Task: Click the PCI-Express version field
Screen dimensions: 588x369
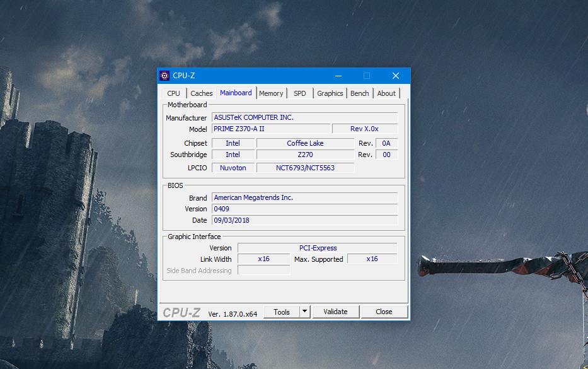Action: click(x=318, y=248)
